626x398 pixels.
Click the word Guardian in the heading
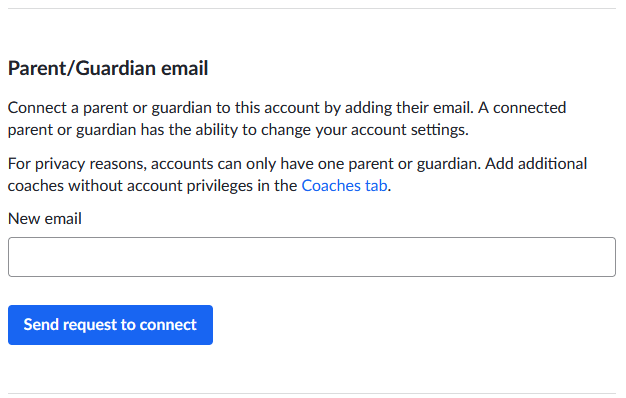[x=115, y=68]
